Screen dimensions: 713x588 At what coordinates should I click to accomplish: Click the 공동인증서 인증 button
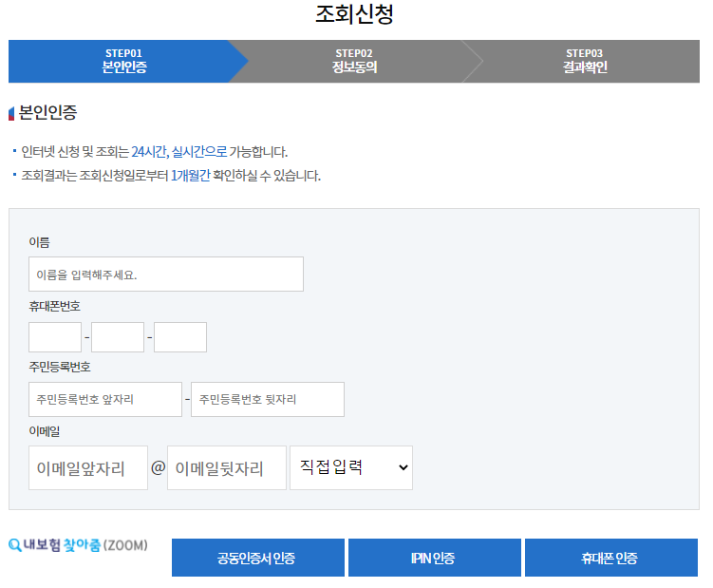click(258, 558)
